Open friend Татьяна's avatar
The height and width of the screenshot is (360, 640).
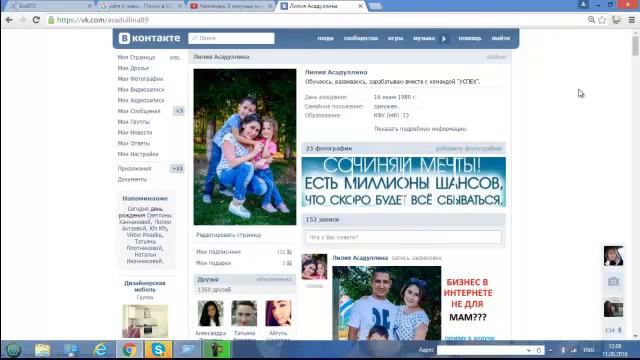point(244,313)
